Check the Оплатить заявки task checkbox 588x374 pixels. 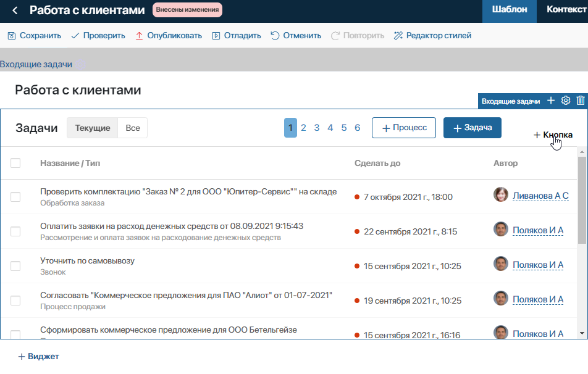15,231
